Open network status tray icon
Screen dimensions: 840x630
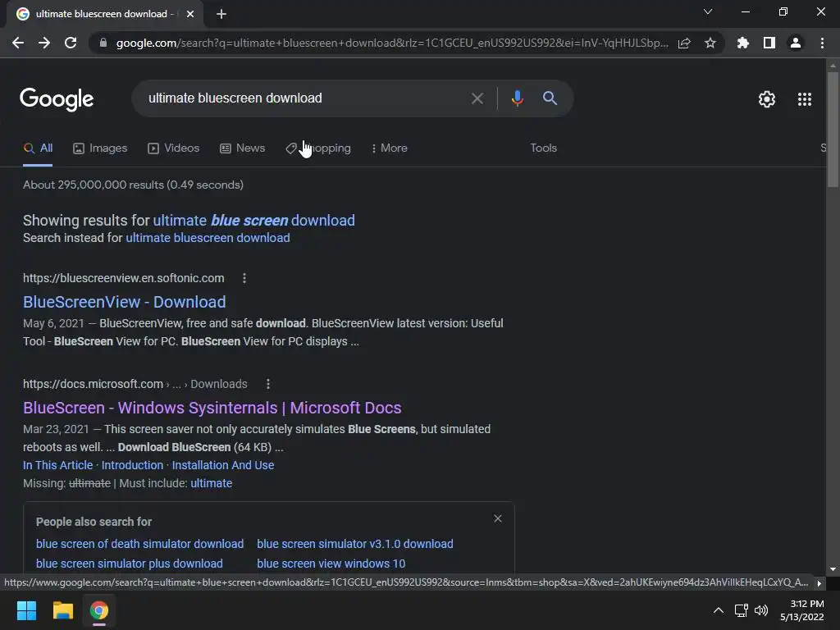click(x=742, y=610)
